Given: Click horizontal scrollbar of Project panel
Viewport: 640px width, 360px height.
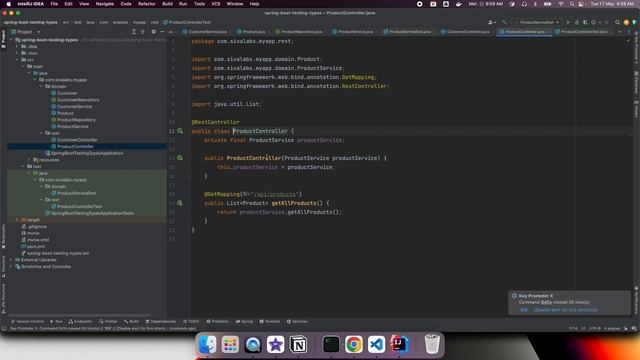Looking at the screenshot, I should click(80, 315).
